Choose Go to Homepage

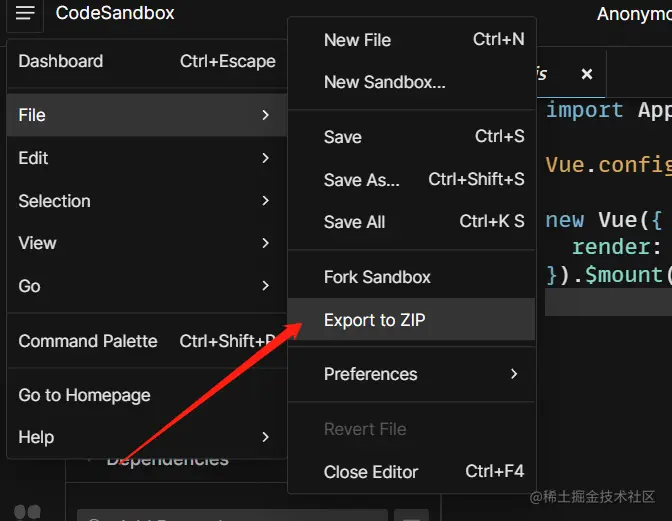pyautogui.click(x=147, y=395)
